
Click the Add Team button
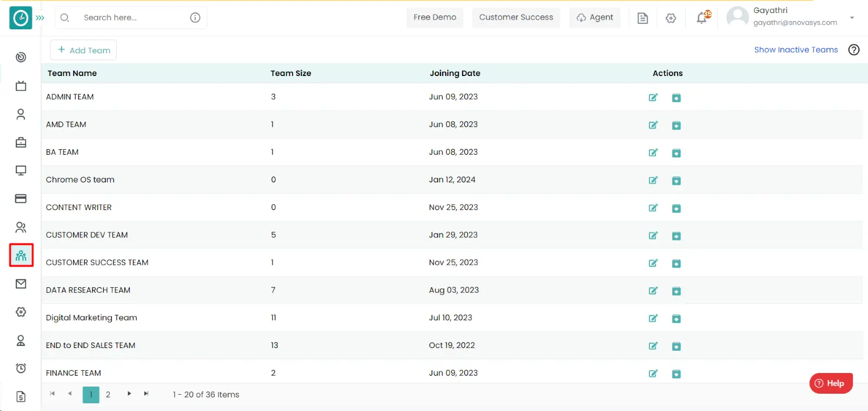pyautogui.click(x=84, y=50)
